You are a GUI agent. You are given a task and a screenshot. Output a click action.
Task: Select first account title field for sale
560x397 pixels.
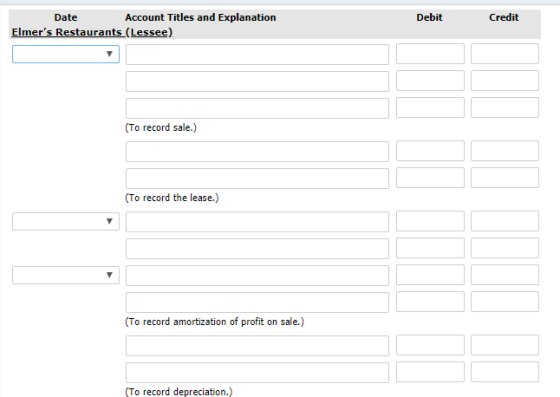pos(257,55)
